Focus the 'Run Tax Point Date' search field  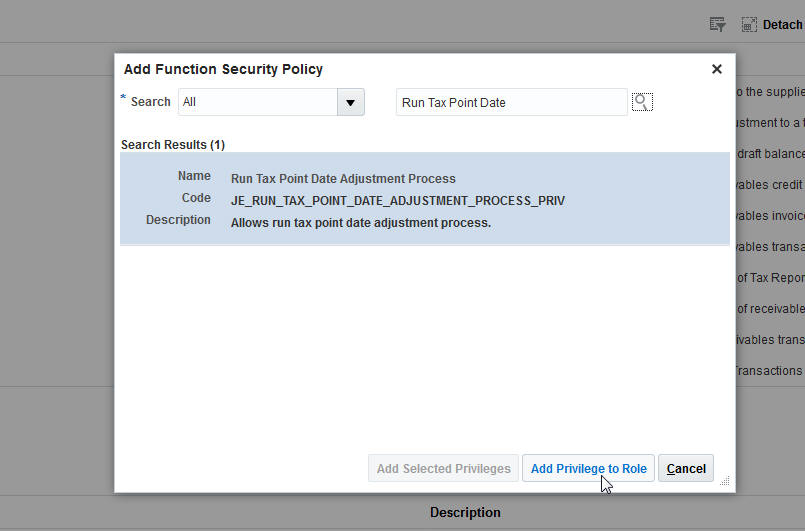click(511, 102)
